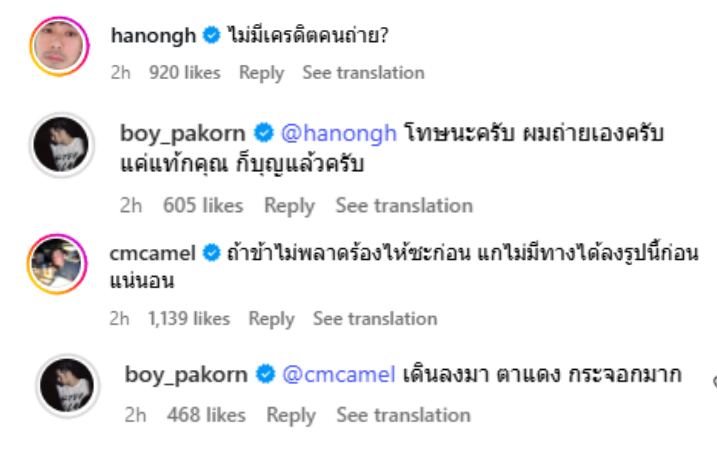
Task: Open cmcamel's profile picture
Action: click(x=55, y=262)
